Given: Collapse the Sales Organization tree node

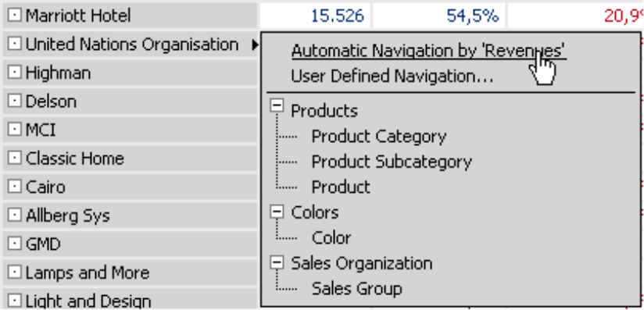Looking at the screenshot, I should click(x=277, y=262).
